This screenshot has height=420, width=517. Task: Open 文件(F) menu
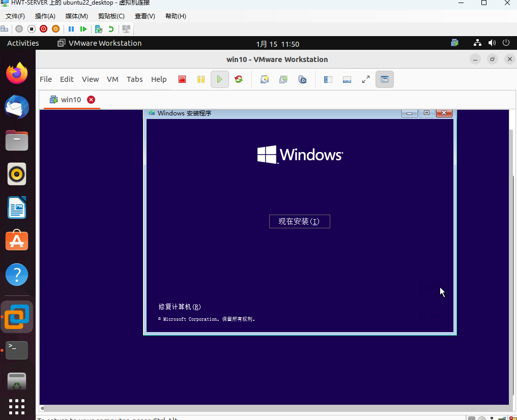tap(15, 16)
